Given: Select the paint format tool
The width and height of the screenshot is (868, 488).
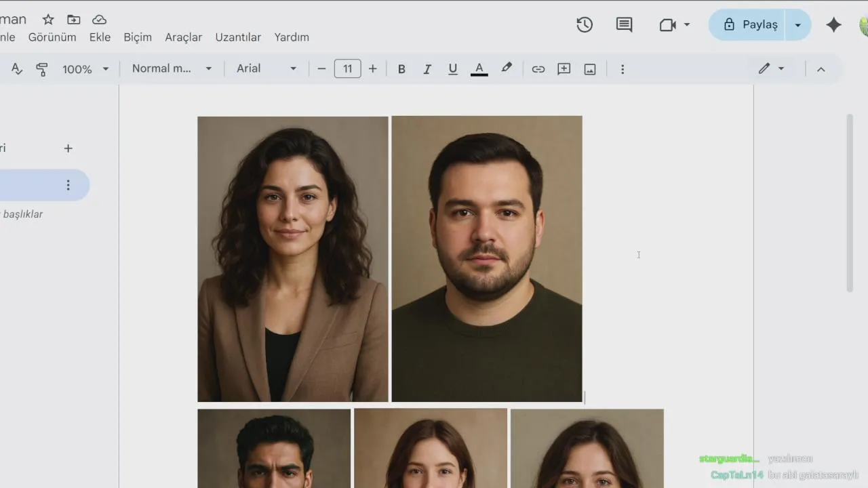Looking at the screenshot, I should [x=42, y=69].
